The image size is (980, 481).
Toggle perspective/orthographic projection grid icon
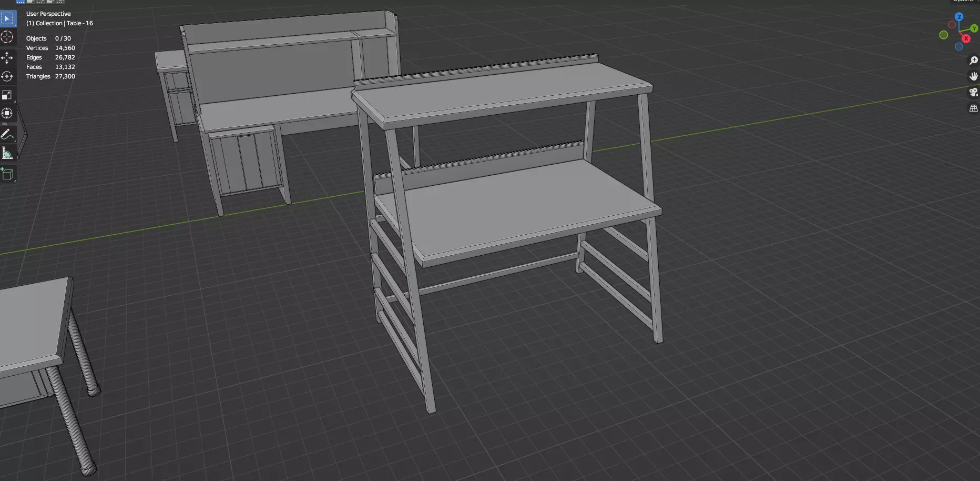pyautogui.click(x=973, y=108)
